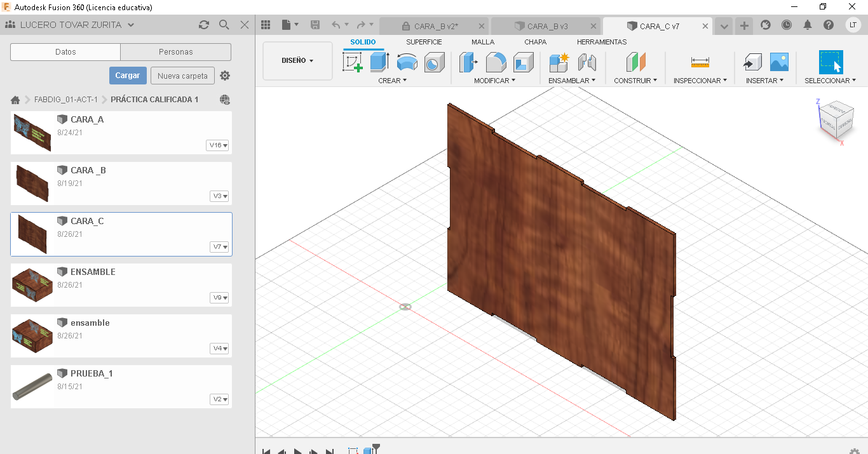Image resolution: width=868 pixels, height=454 pixels.
Task: Search in the data panel
Action: pyautogui.click(x=224, y=25)
